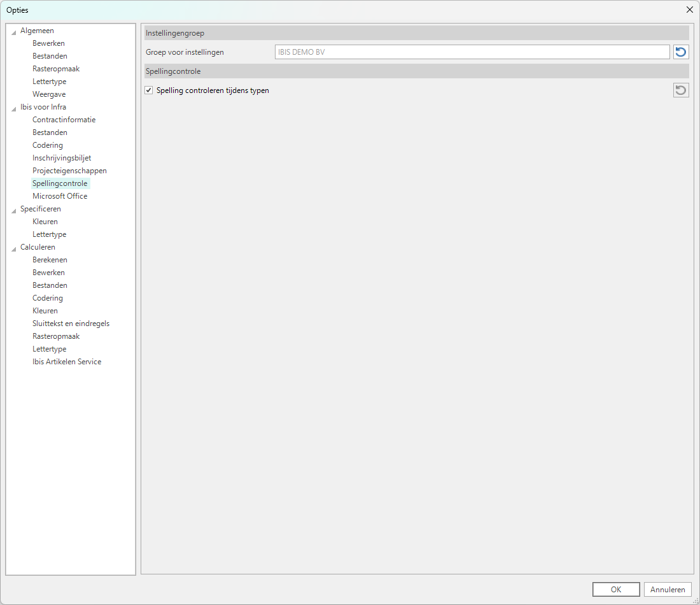Go to Weergave under Algemeen

coord(49,94)
